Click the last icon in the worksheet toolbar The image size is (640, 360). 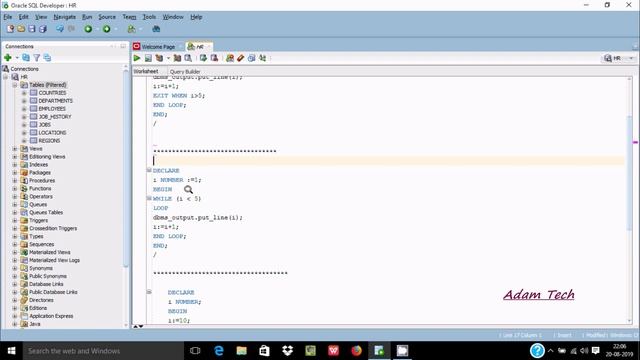[262, 58]
